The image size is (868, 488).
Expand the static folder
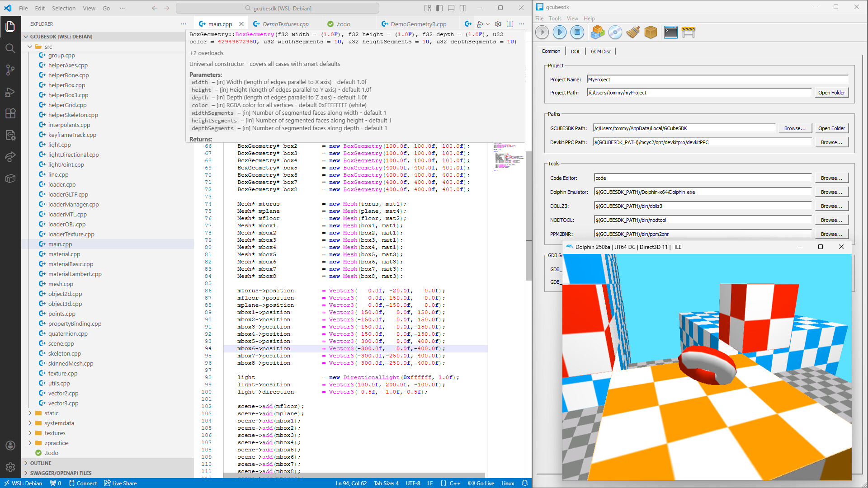point(30,413)
